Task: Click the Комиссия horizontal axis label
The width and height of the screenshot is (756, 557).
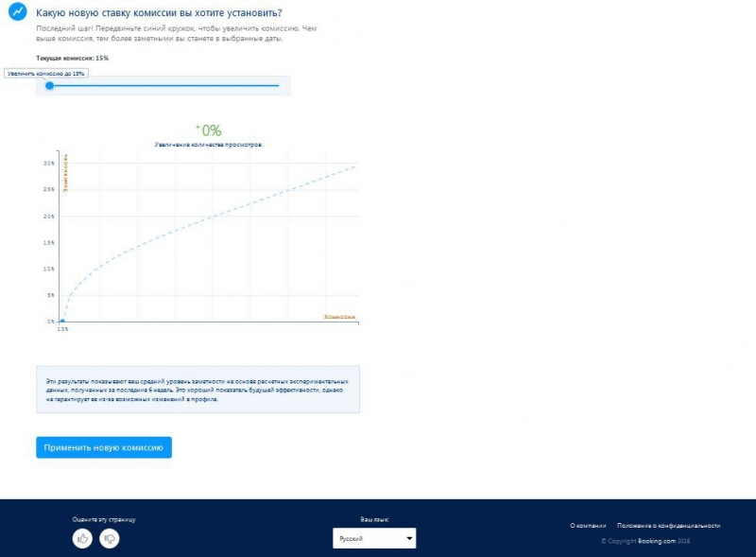Action: pos(339,316)
